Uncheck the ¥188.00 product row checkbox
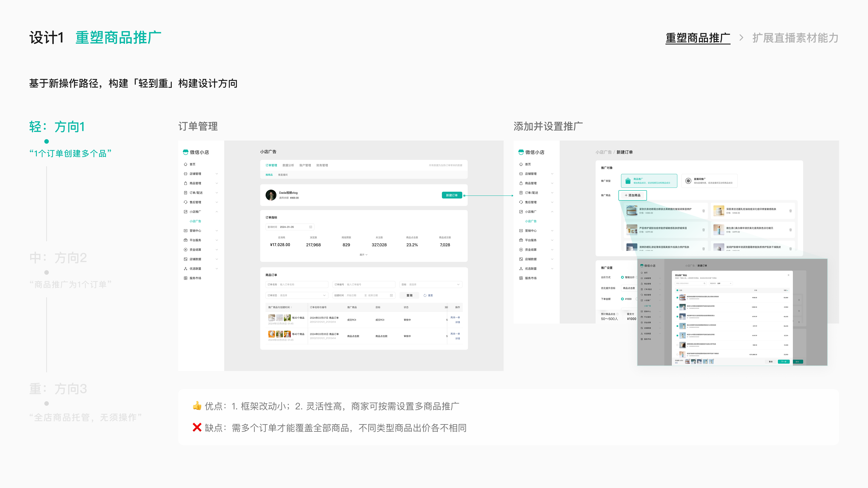 point(677,298)
